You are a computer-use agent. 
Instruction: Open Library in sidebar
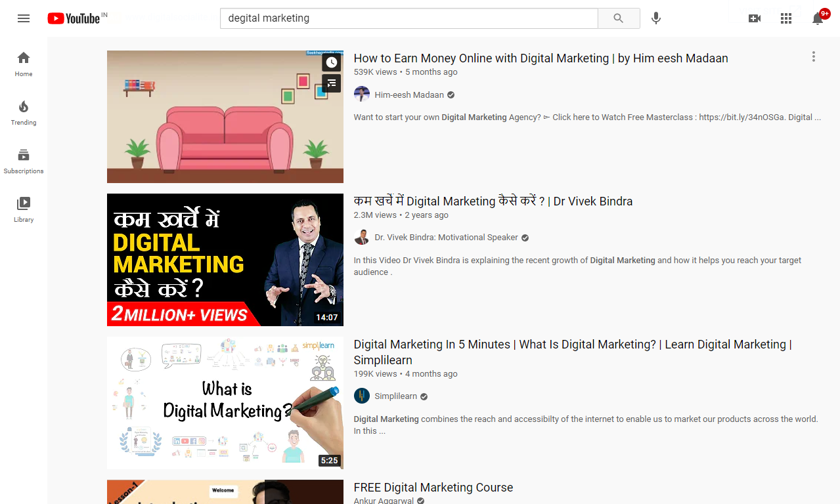click(24, 209)
